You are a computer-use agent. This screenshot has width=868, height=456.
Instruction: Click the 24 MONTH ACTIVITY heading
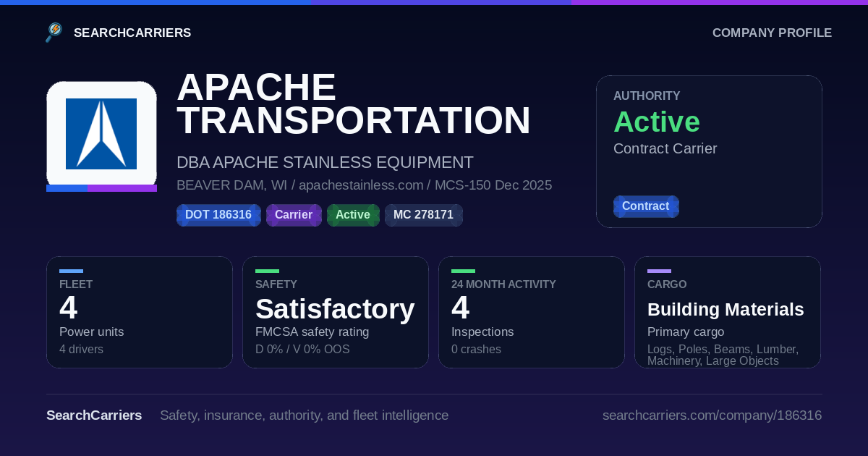pos(503,284)
